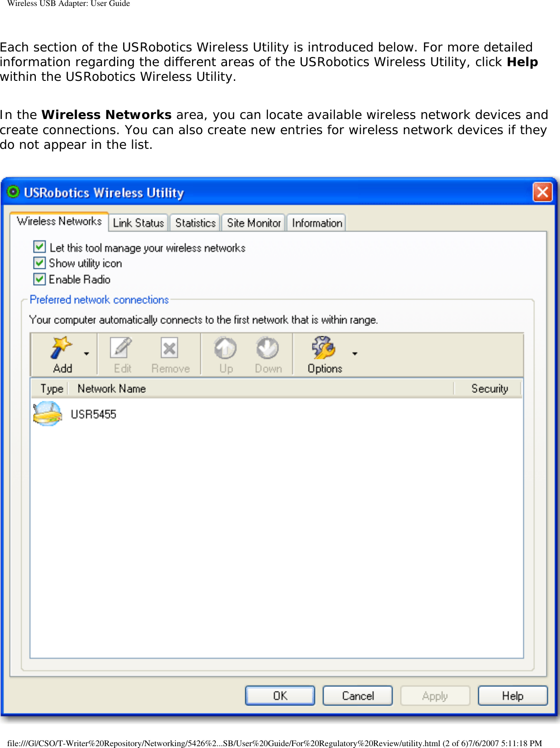Click the Options gear-wrench icon

[324, 348]
